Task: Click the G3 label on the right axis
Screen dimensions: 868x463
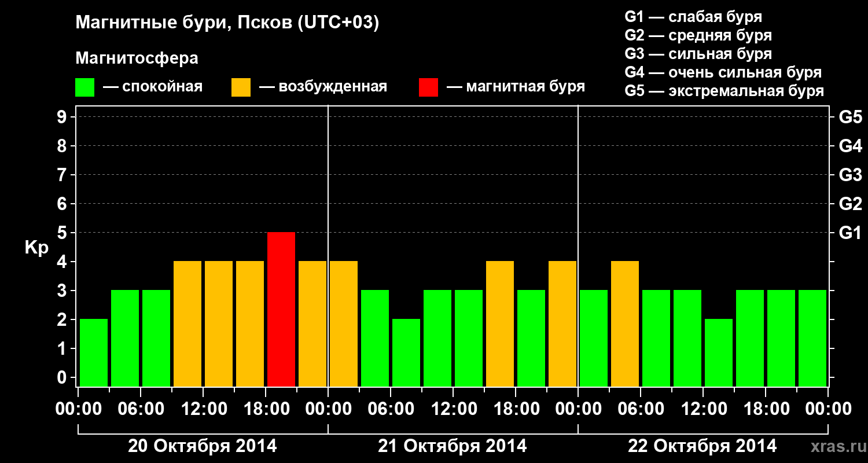Action: 850,175
